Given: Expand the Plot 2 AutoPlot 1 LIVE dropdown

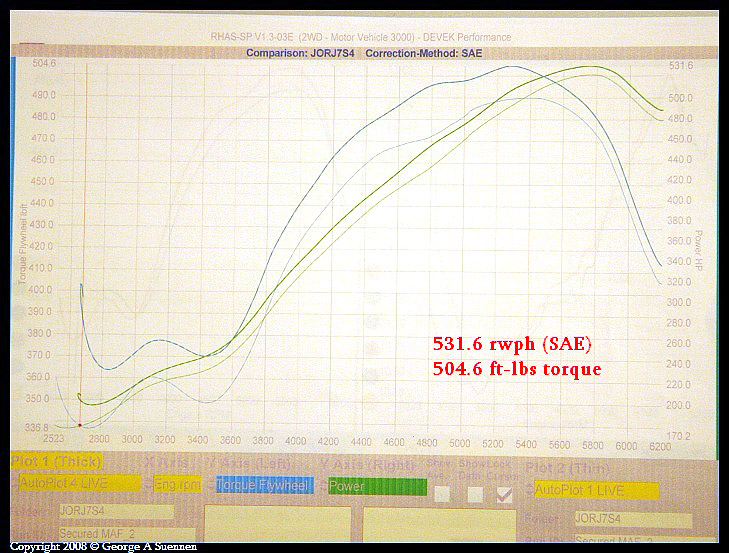Looking at the screenshot, I should pos(596,490).
